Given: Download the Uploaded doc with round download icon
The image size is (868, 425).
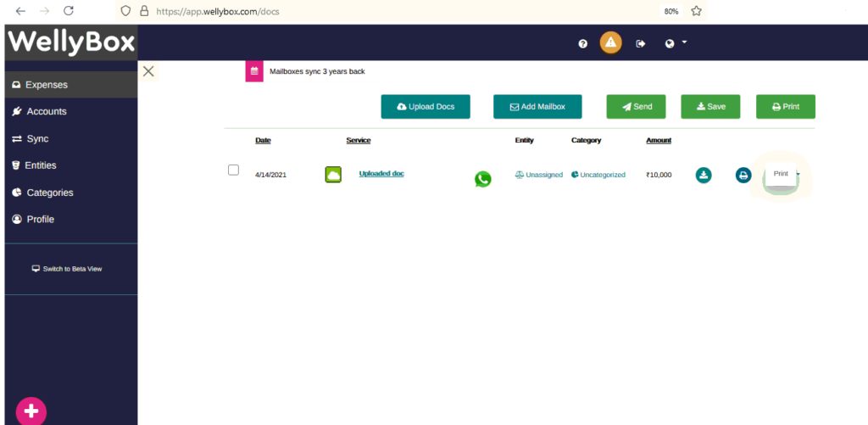Looking at the screenshot, I should click(704, 175).
